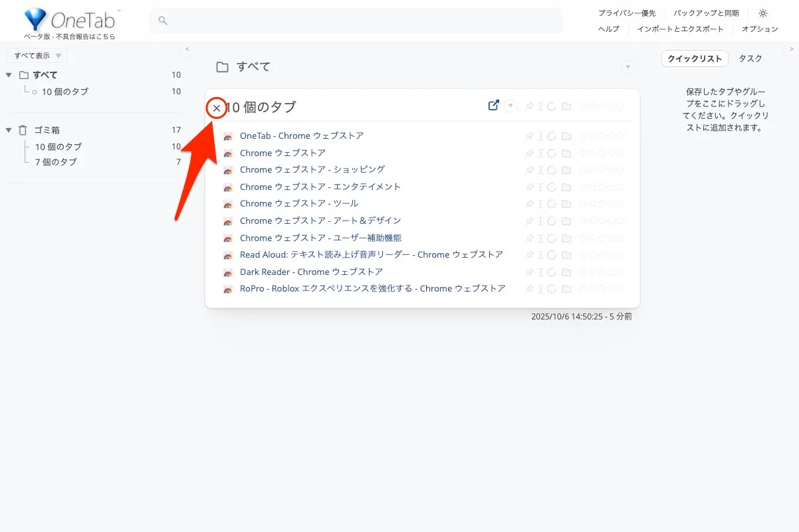Open all tabs via the group header restore icon
The height and width of the screenshot is (532, 799).
coord(493,106)
